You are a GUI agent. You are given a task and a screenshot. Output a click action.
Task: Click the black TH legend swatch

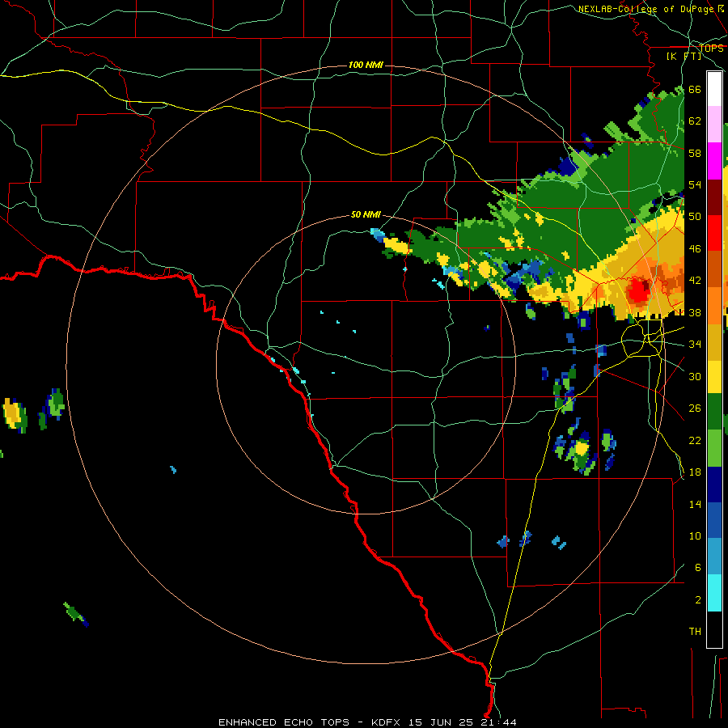pos(714,629)
